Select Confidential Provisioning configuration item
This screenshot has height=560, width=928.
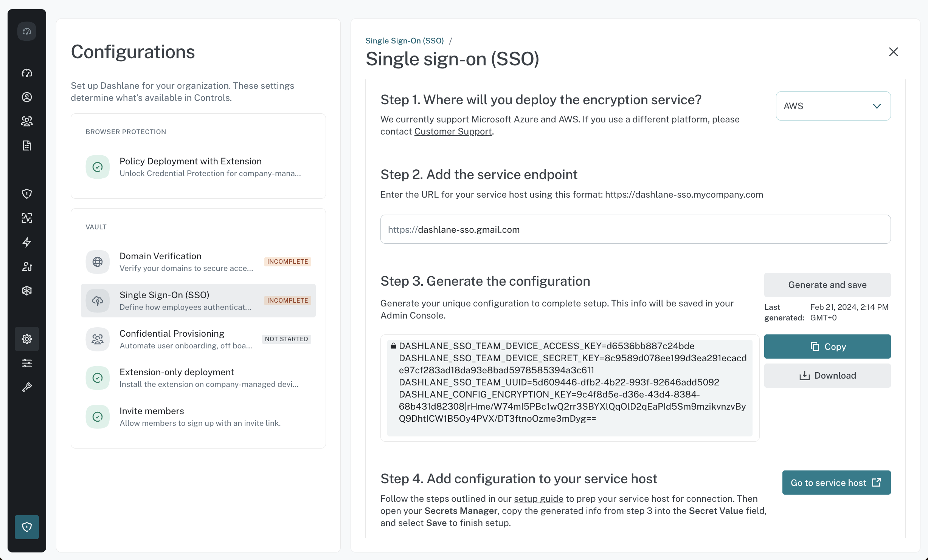click(198, 339)
